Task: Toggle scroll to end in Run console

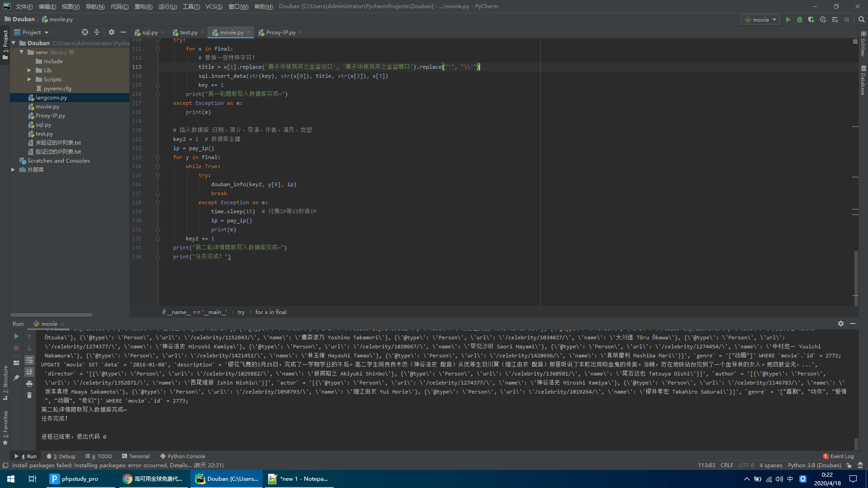Action: point(29,371)
